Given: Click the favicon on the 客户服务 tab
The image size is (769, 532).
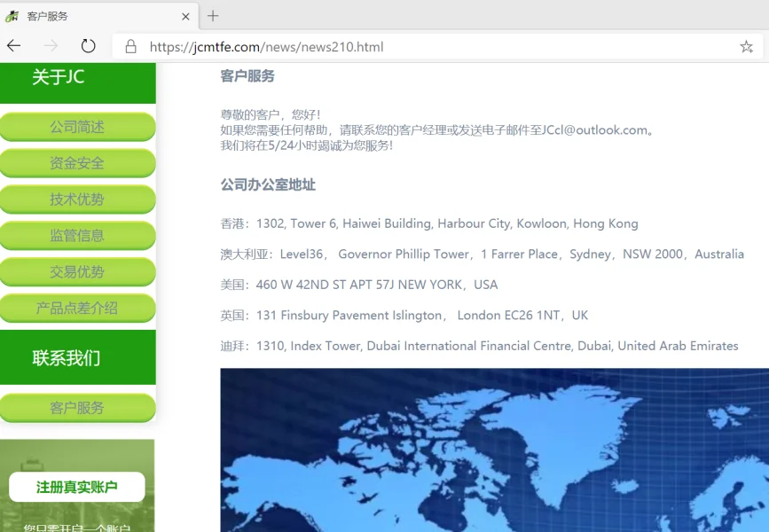Looking at the screenshot, I should point(12,16).
